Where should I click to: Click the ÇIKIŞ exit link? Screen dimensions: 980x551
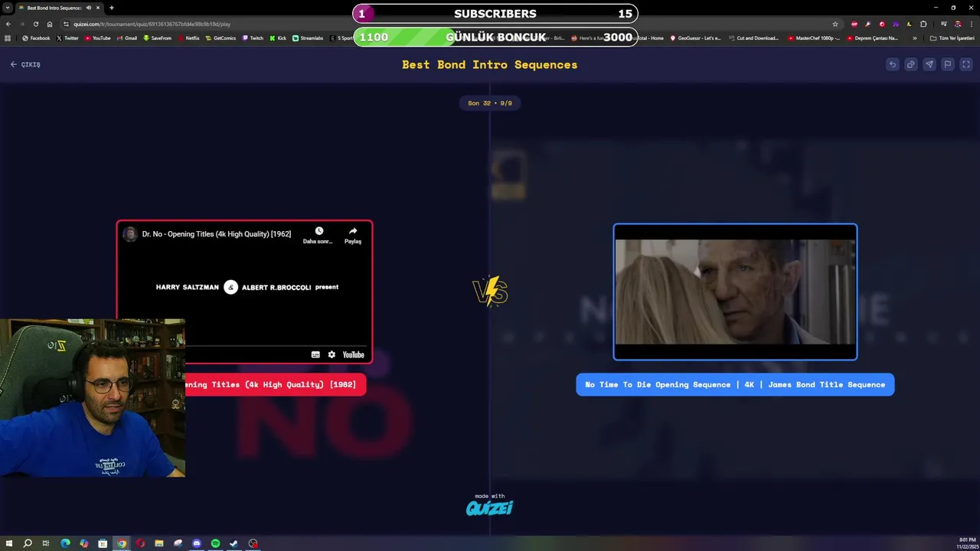click(x=25, y=64)
